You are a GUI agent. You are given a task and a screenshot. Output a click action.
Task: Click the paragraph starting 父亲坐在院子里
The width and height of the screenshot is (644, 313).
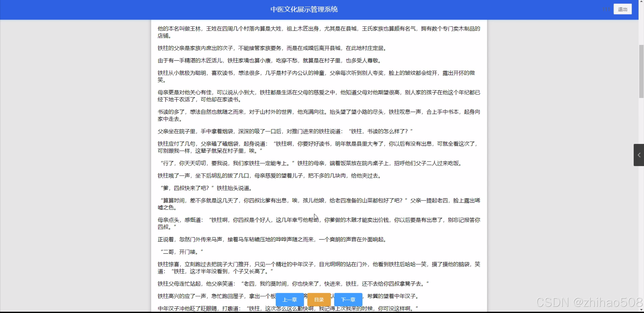tap(285, 131)
